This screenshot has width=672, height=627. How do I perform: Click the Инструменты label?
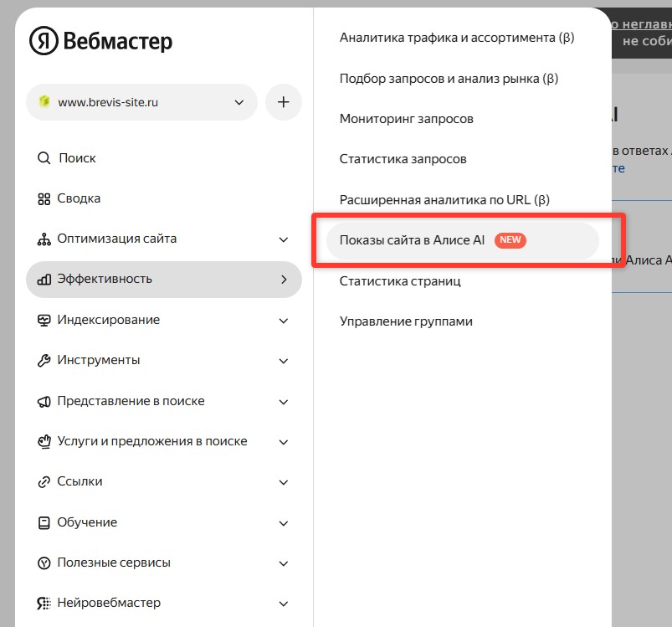(99, 360)
